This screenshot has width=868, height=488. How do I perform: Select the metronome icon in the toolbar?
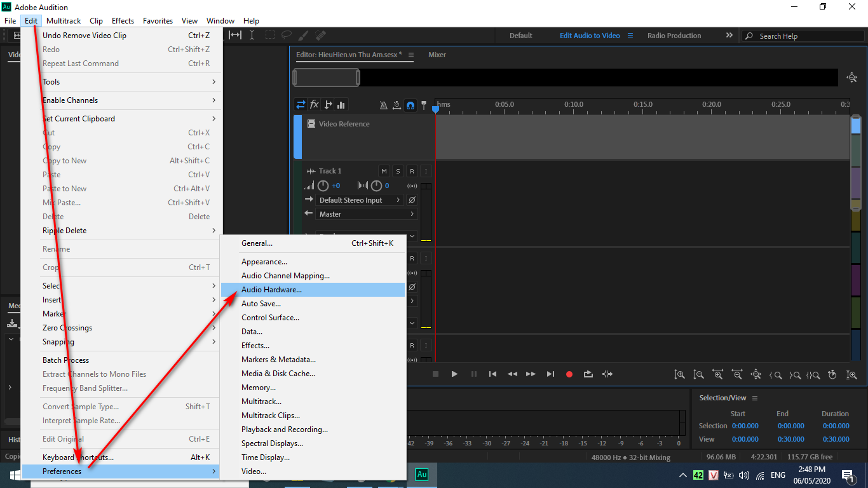pyautogui.click(x=383, y=104)
